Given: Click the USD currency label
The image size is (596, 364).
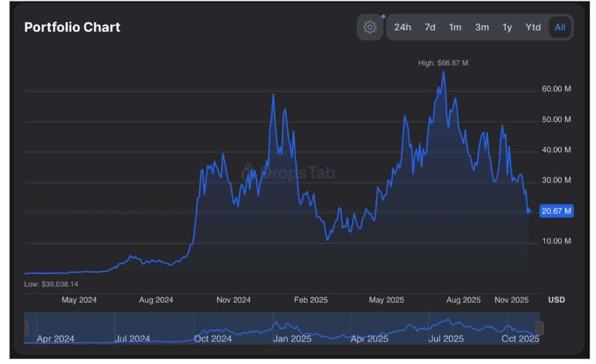Looking at the screenshot, I should [x=556, y=300].
